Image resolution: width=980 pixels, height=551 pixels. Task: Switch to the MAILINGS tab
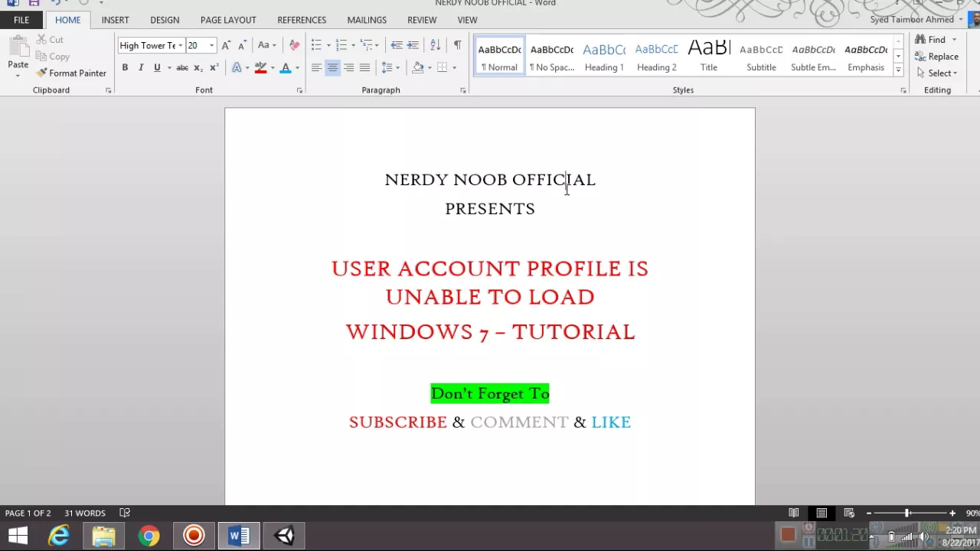coord(367,20)
